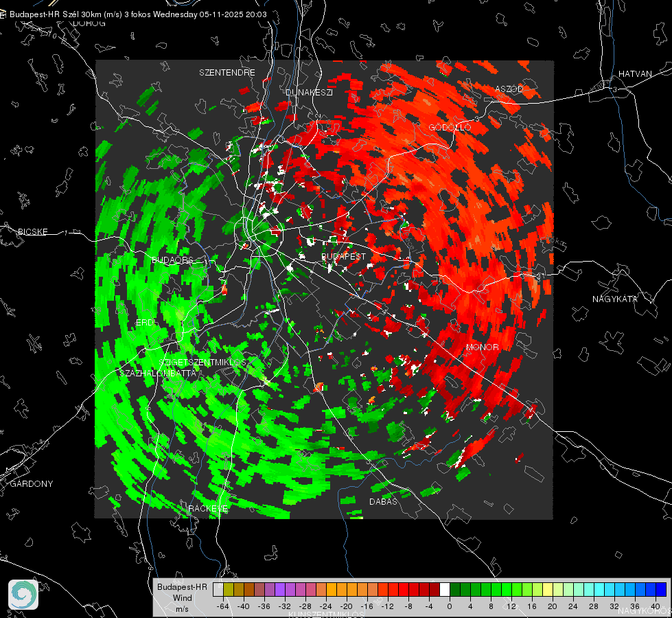Click the SZIGETSZENTMIKLÓS town label
672x618 pixels.
(202, 362)
